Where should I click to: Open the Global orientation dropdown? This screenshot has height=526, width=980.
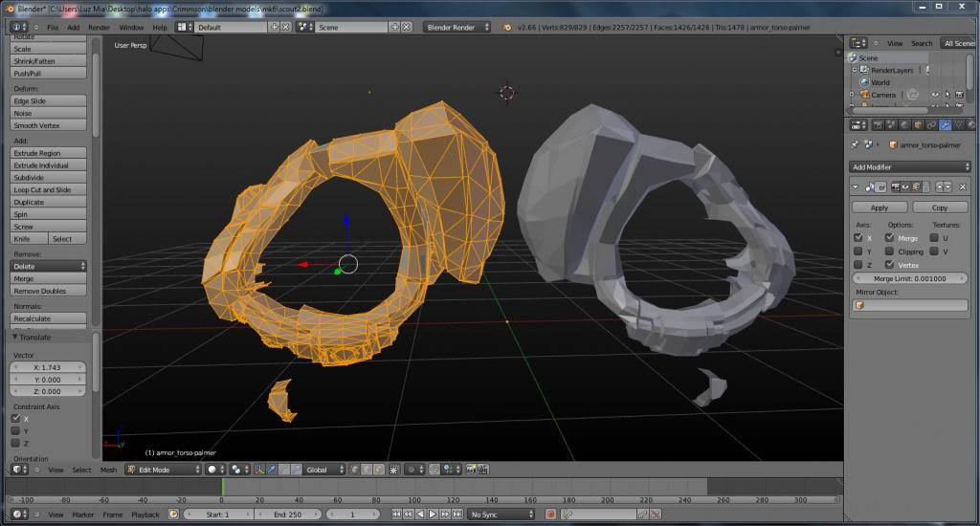[323, 470]
